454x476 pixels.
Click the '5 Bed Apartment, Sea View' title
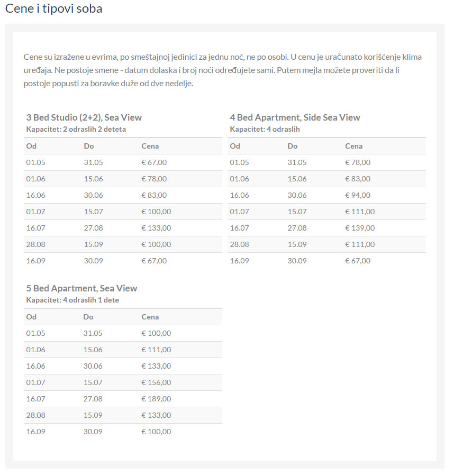[x=81, y=288]
